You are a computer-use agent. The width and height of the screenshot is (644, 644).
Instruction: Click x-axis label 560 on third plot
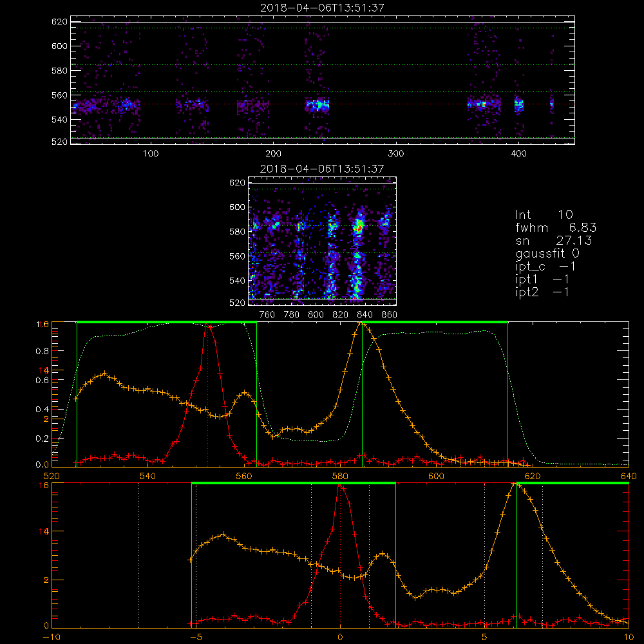pyautogui.click(x=244, y=476)
